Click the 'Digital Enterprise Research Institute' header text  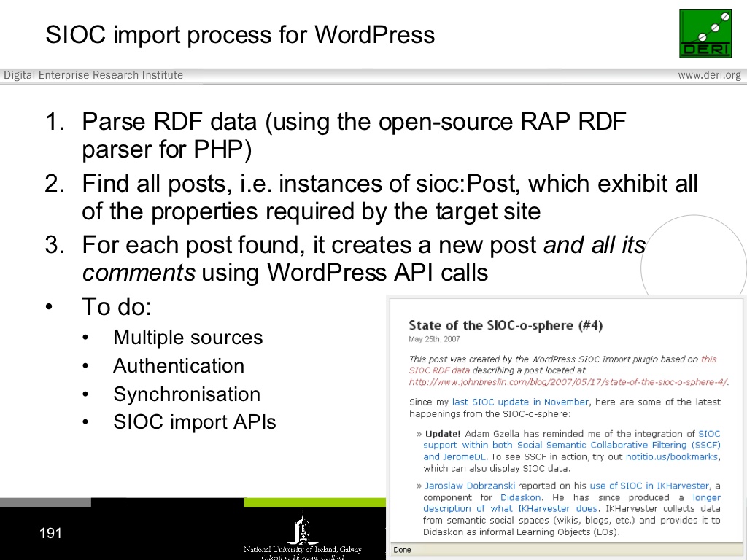[93, 75]
